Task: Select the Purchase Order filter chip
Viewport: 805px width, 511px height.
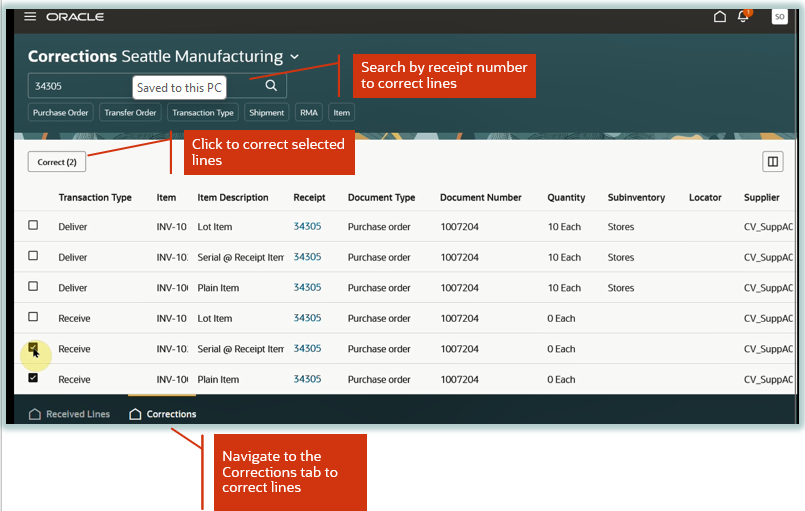Action: pyautogui.click(x=61, y=112)
